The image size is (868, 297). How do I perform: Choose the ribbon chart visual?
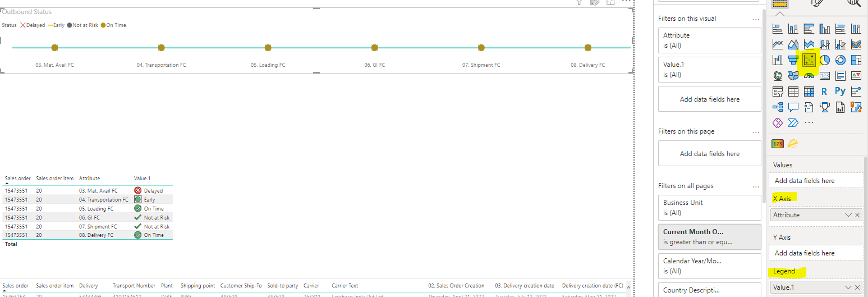point(856,44)
